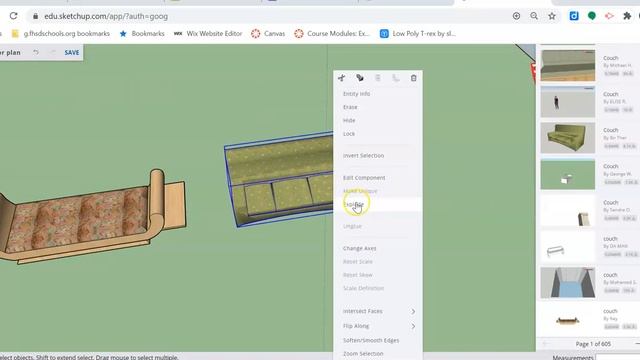Viewport: 640px width, 360px height.
Task: Open the blue 'd' browser extension
Action: click(574, 16)
